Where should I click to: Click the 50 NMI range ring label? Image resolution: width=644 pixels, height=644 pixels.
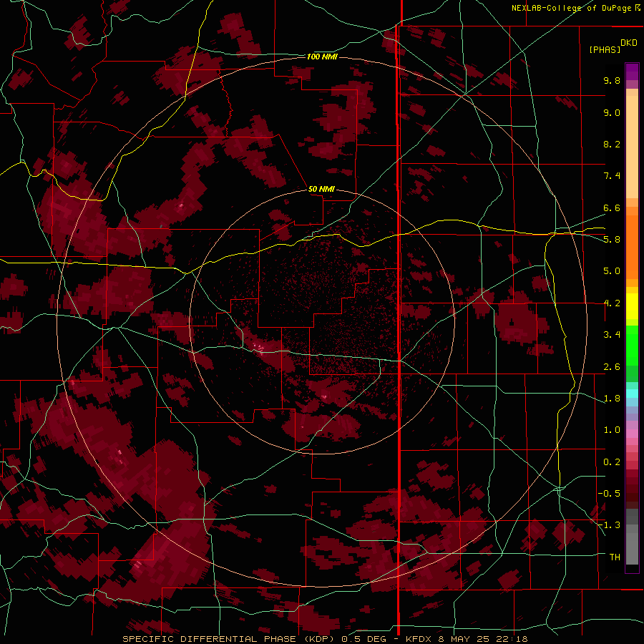point(321,189)
